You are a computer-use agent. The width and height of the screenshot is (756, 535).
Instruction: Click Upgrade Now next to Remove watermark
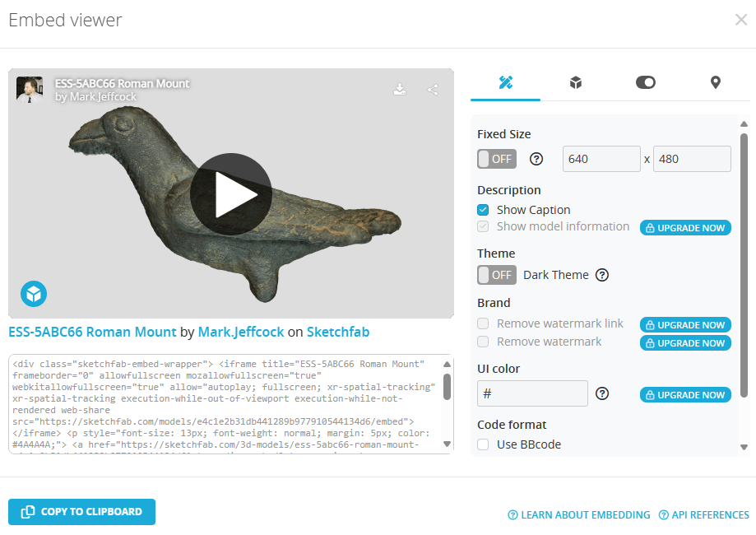pyautogui.click(x=685, y=343)
